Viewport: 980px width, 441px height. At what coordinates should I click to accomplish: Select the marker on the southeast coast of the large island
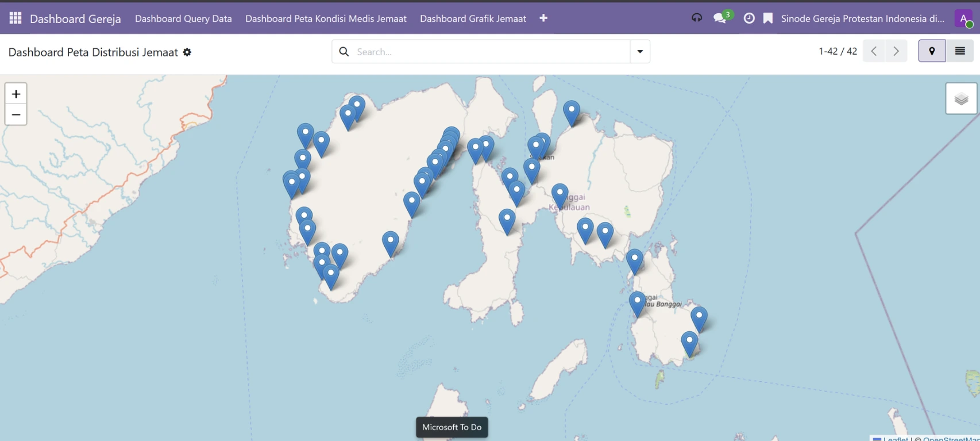(x=390, y=244)
